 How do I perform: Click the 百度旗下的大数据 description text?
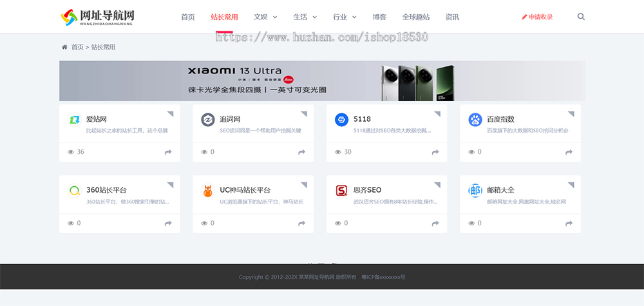point(528,131)
